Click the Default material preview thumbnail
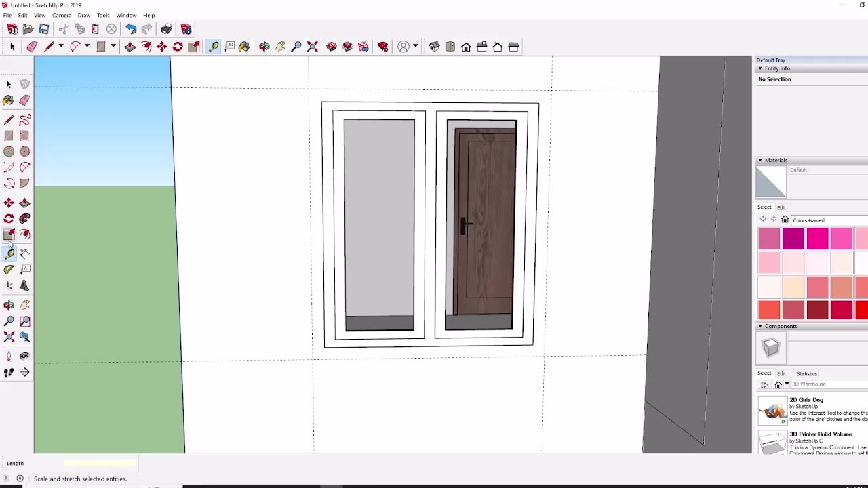The image size is (868, 488). tap(771, 182)
